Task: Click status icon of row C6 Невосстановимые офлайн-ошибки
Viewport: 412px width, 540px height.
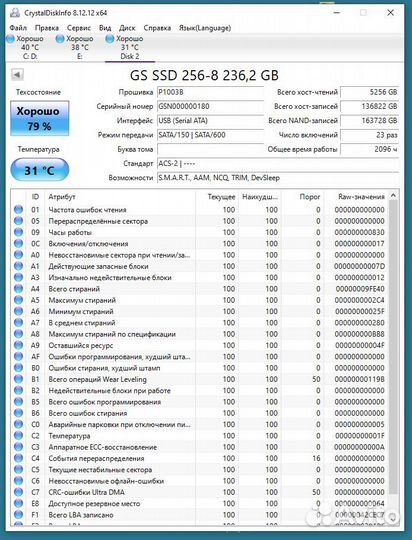Action: (18, 481)
